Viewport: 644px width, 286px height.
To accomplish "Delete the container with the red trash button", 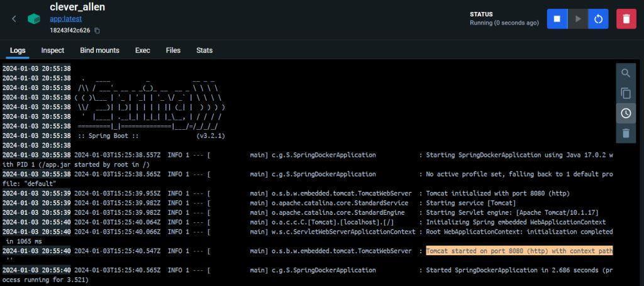I will click(626, 19).
